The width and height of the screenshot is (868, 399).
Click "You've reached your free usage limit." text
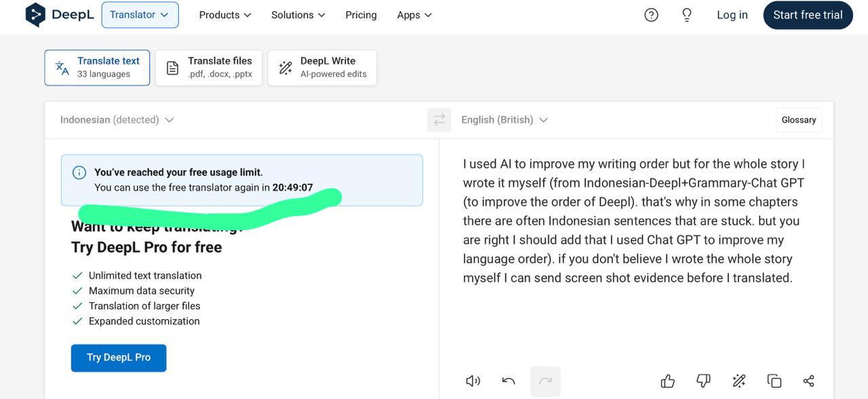pyautogui.click(x=178, y=172)
